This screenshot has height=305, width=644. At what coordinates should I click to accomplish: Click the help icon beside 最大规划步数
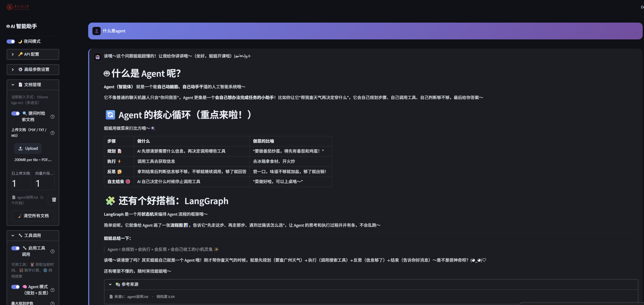point(52,303)
